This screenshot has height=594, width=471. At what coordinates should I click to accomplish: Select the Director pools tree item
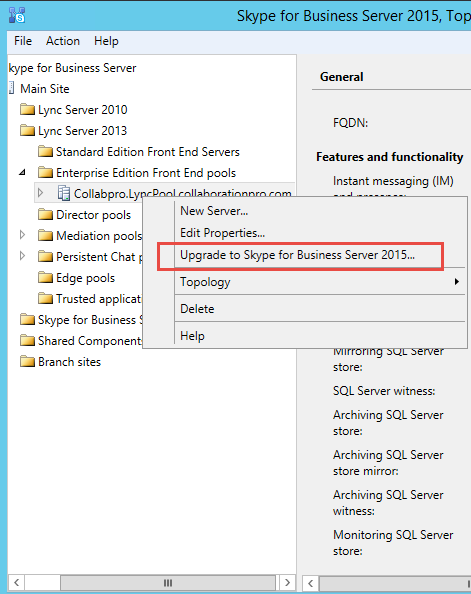click(x=94, y=215)
